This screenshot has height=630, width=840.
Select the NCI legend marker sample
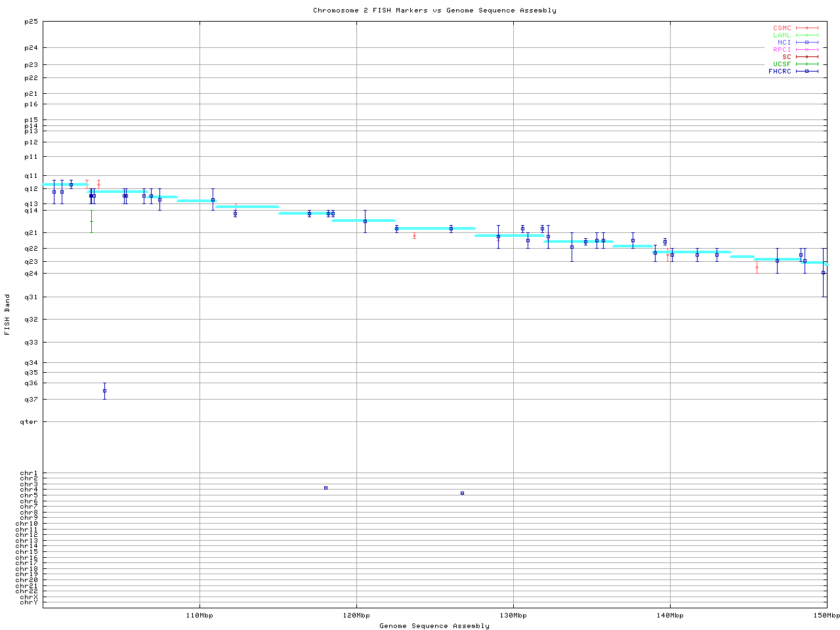[x=807, y=43]
